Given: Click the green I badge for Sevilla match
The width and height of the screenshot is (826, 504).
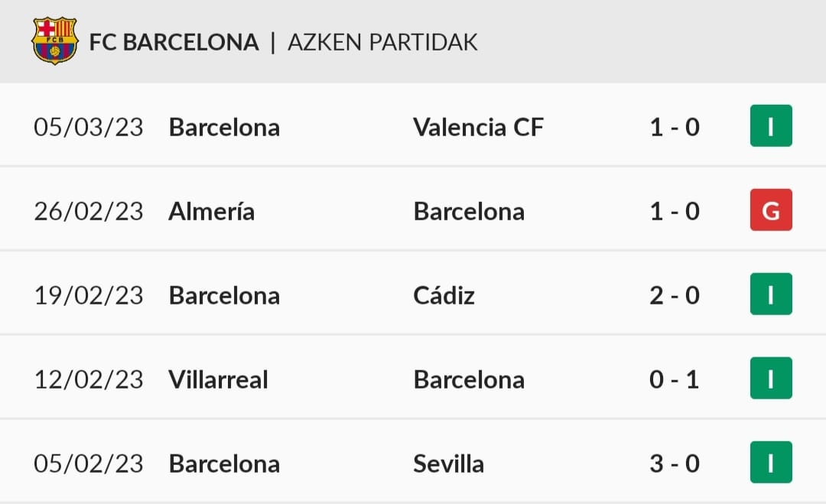Looking at the screenshot, I should point(771,463).
